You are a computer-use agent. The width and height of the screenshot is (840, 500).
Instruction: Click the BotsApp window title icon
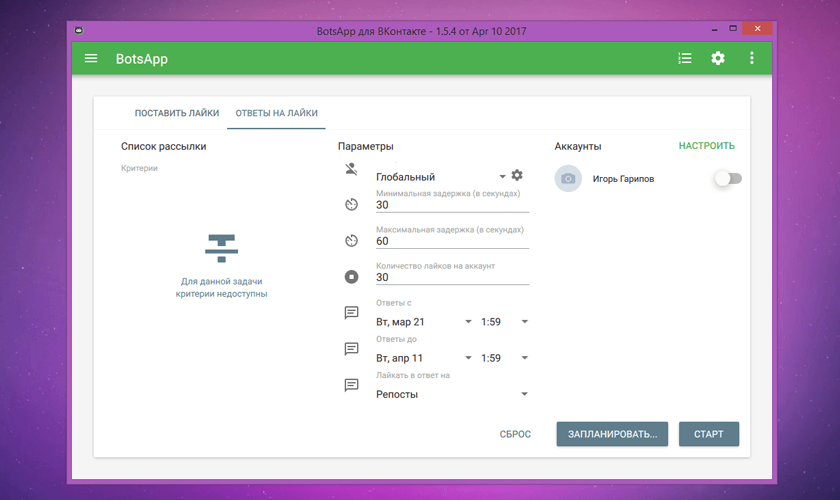point(79,31)
